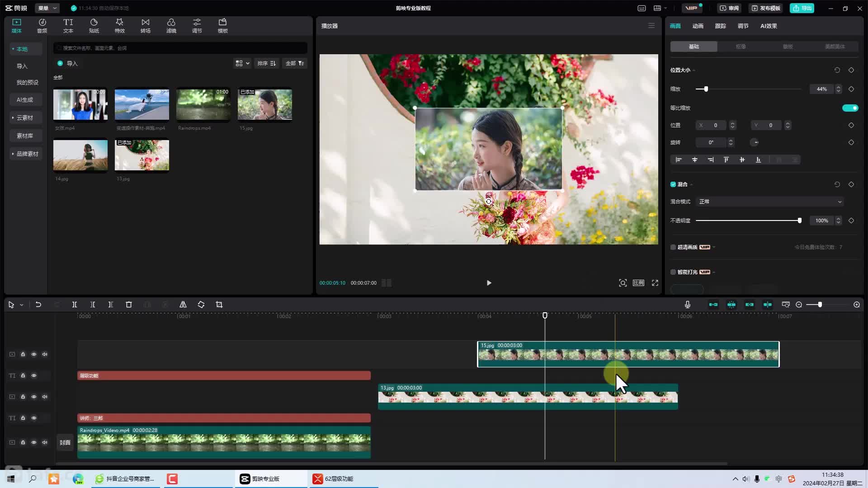Open the 音频 audio panel

point(42,26)
